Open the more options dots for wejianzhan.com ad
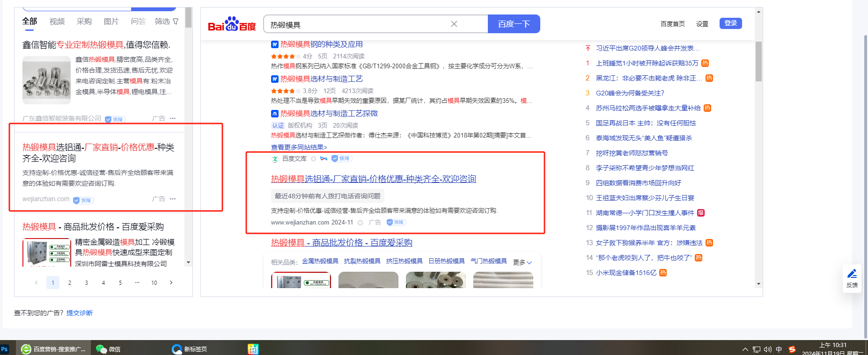 pyautogui.click(x=173, y=199)
